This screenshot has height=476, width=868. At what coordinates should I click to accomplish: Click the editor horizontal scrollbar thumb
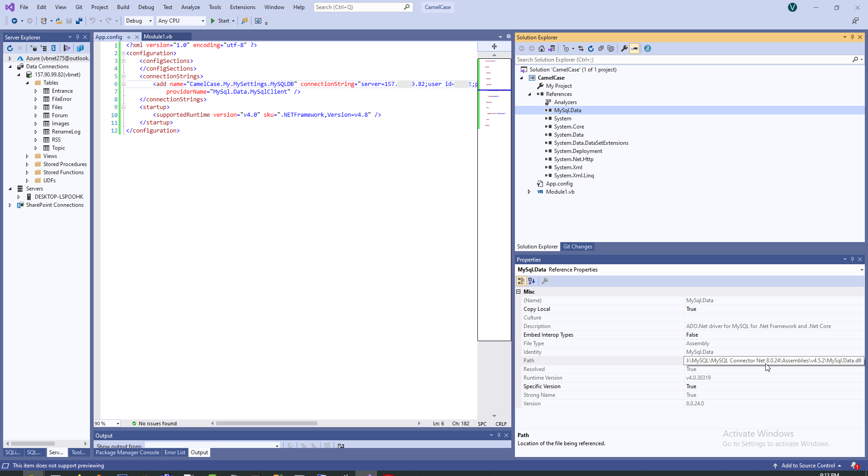tap(267, 424)
